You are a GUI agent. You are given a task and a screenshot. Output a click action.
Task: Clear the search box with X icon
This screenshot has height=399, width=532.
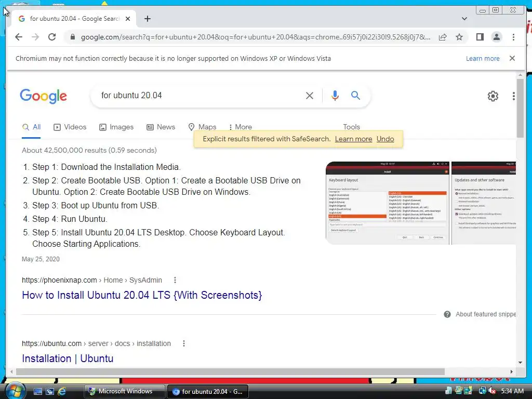point(310,96)
